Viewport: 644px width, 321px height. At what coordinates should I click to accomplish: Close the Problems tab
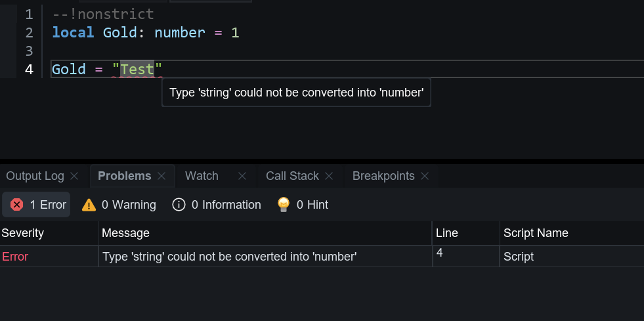coord(161,176)
